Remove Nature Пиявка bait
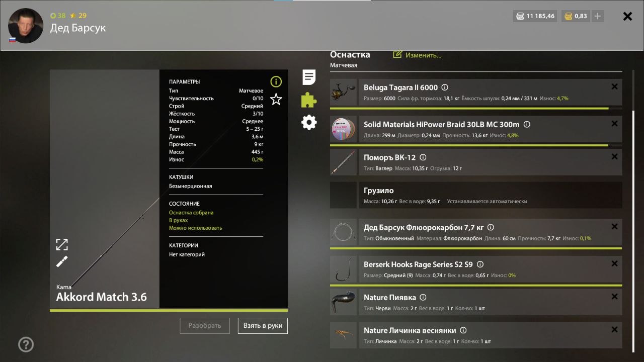Image resolution: width=644 pixels, height=362 pixels. (614, 297)
